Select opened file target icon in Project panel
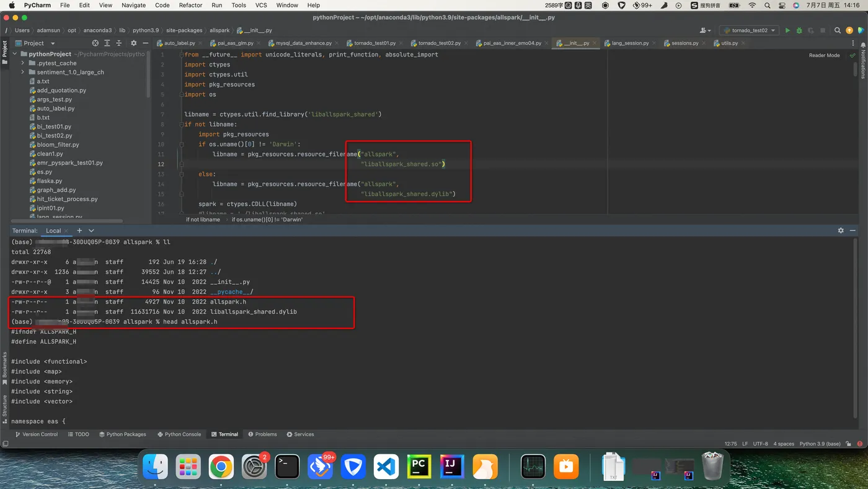 coord(95,43)
